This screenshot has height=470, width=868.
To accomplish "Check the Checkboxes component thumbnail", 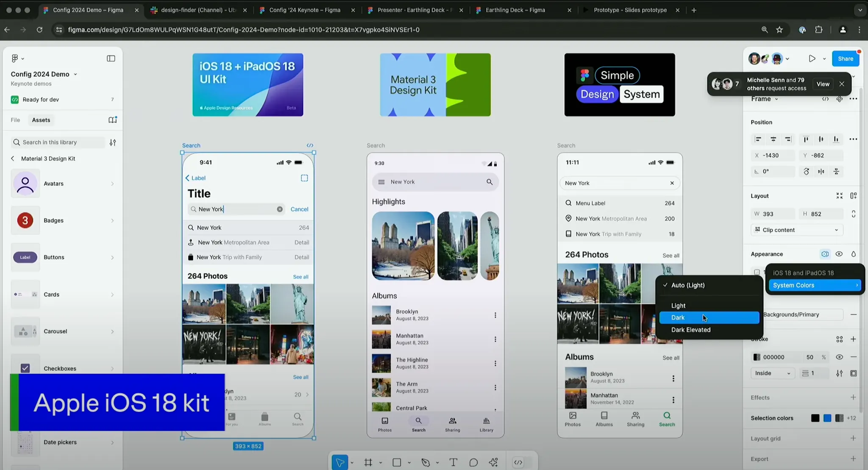I will click(25, 368).
